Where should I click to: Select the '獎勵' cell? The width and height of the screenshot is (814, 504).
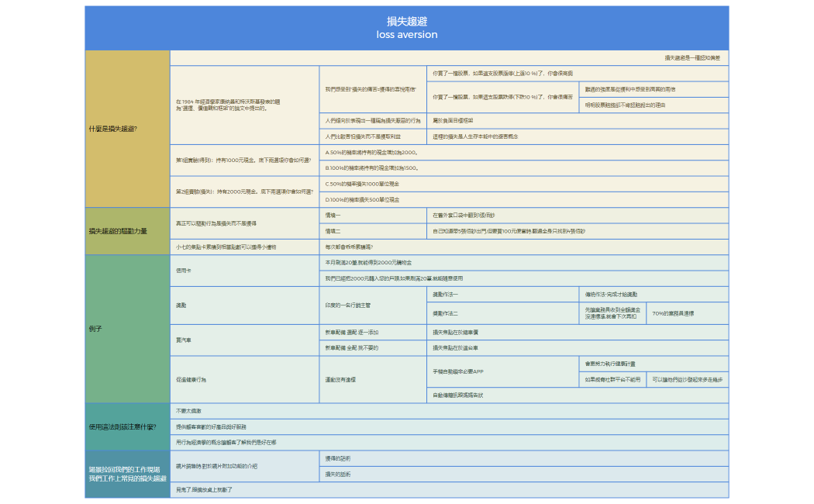(x=244, y=306)
